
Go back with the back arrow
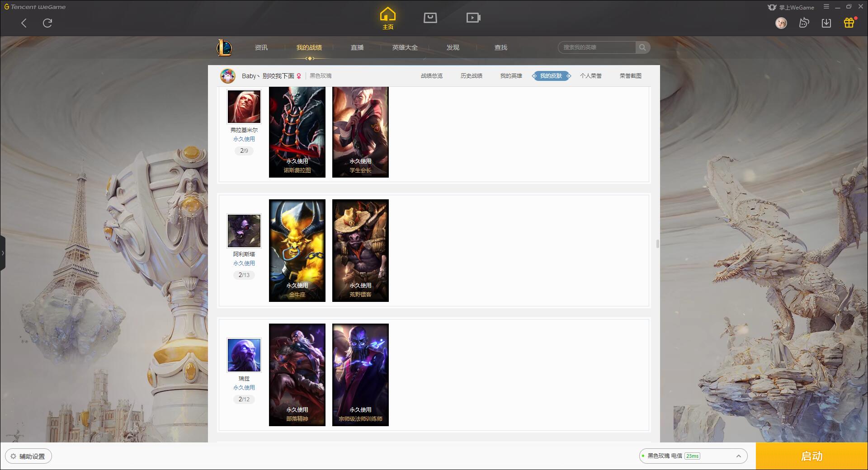click(24, 23)
